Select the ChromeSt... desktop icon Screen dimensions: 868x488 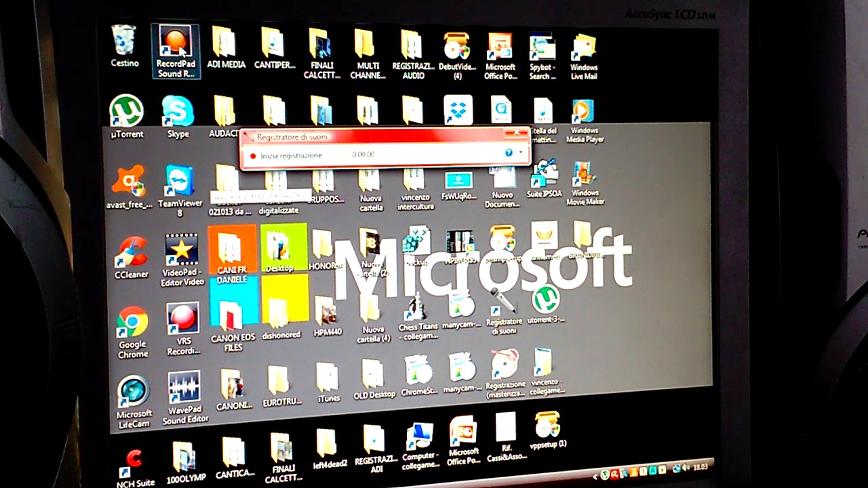[x=418, y=375]
